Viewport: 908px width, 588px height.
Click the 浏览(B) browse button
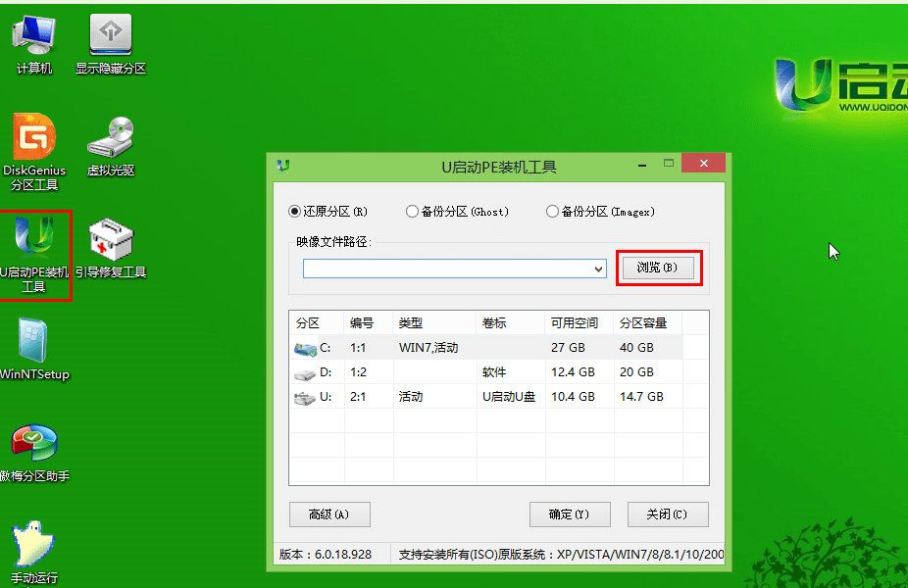pos(658,268)
